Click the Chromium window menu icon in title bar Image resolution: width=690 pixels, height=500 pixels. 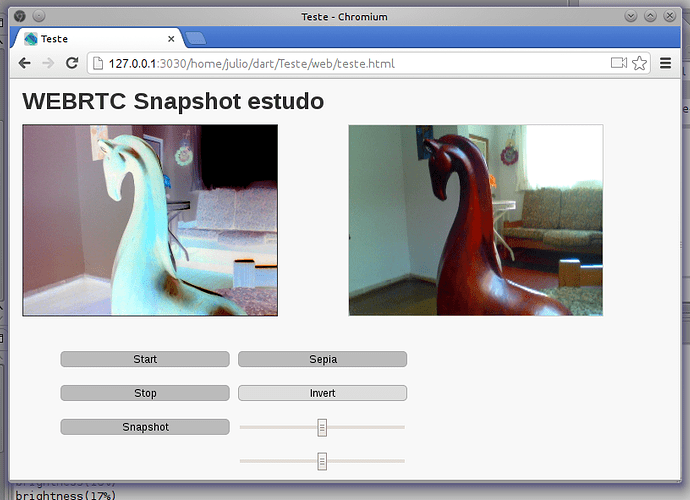click(19, 16)
